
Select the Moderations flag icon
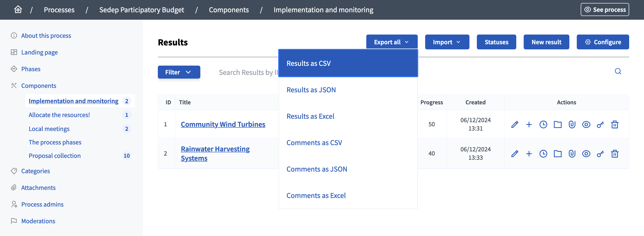pyautogui.click(x=14, y=221)
